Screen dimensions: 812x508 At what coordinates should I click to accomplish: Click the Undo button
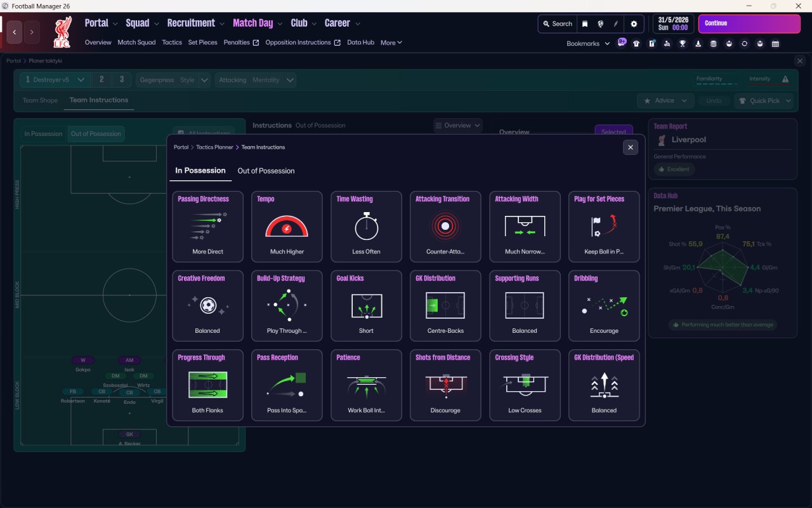714,100
